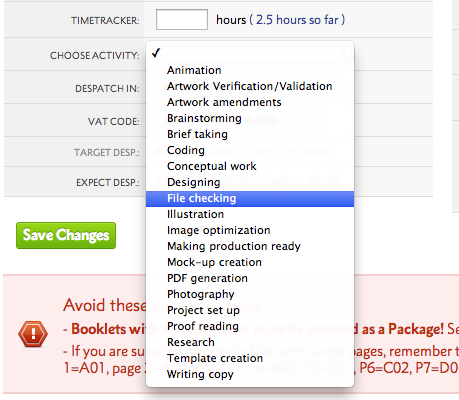This screenshot has height=400, width=459.
Task: Select Writing copy option
Action: click(x=250, y=374)
